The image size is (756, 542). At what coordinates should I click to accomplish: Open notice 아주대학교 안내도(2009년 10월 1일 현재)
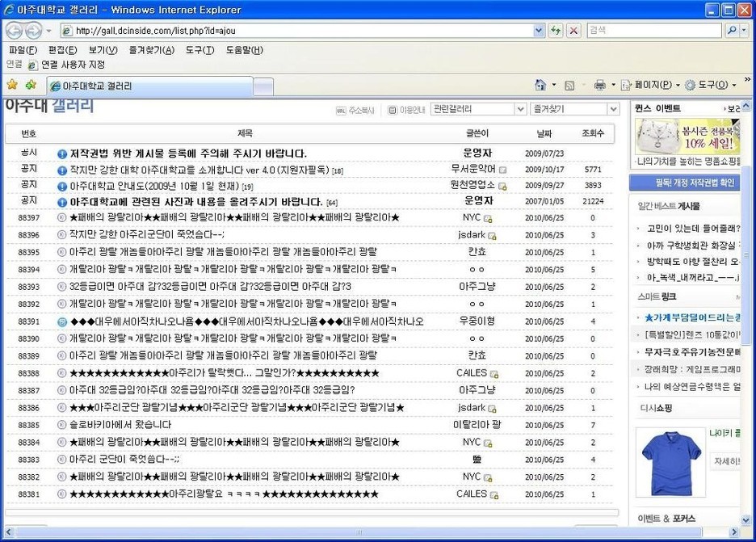point(154,186)
